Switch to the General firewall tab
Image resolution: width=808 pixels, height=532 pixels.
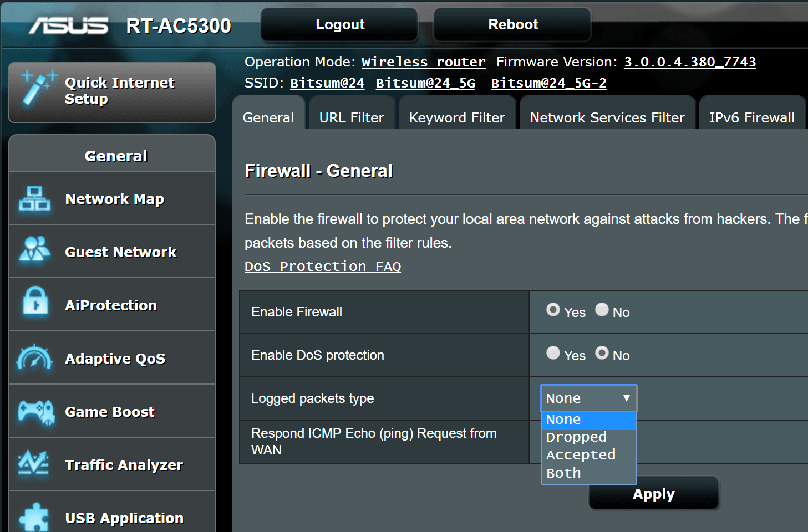click(x=268, y=113)
